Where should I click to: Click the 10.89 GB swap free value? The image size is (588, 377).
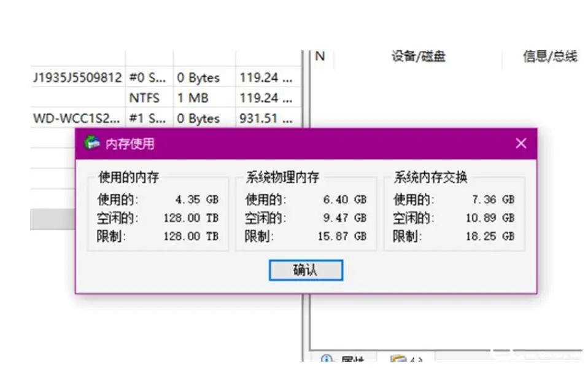pyautogui.click(x=490, y=218)
